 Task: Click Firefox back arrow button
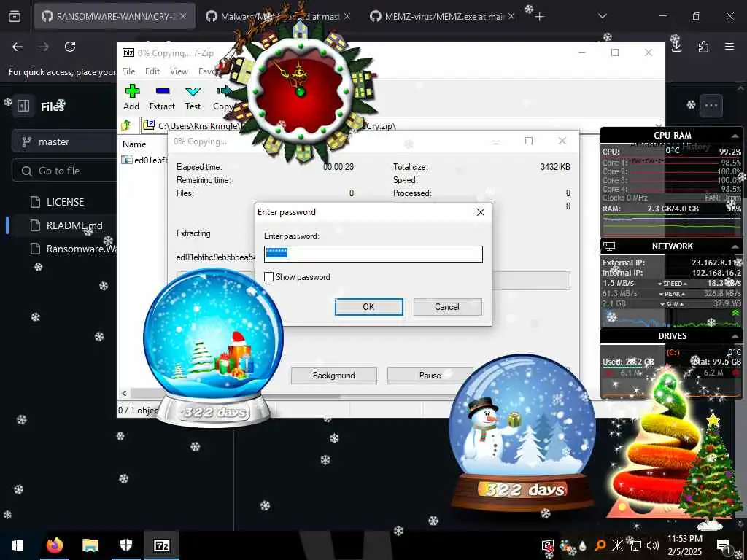point(18,47)
